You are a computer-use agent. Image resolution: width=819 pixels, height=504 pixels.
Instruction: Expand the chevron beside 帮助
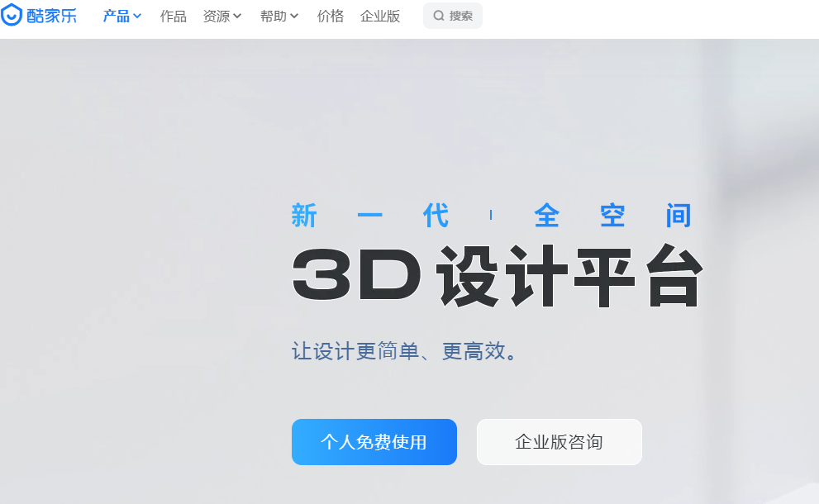click(294, 17)
